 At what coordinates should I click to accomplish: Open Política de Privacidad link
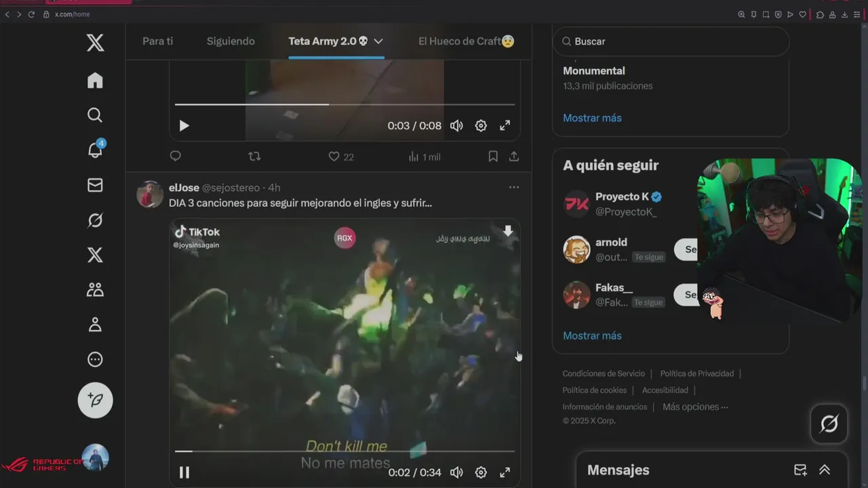(x=697, y=373)
